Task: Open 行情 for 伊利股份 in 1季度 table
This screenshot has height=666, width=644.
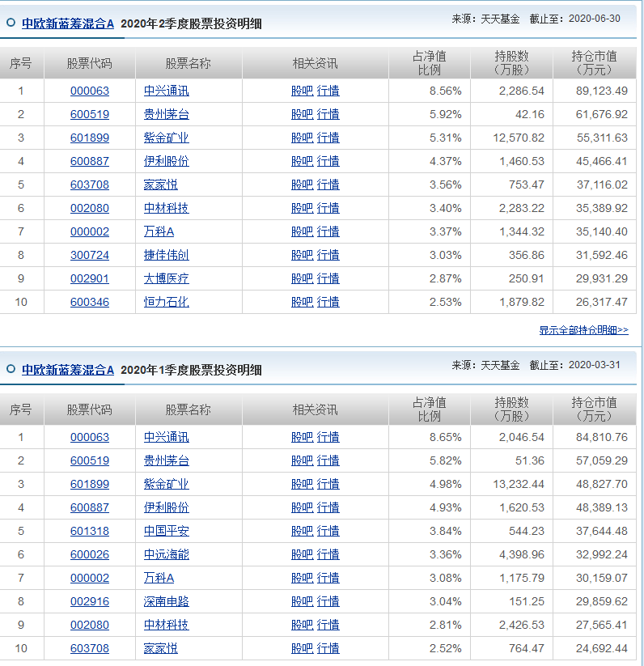Action: 328,507
